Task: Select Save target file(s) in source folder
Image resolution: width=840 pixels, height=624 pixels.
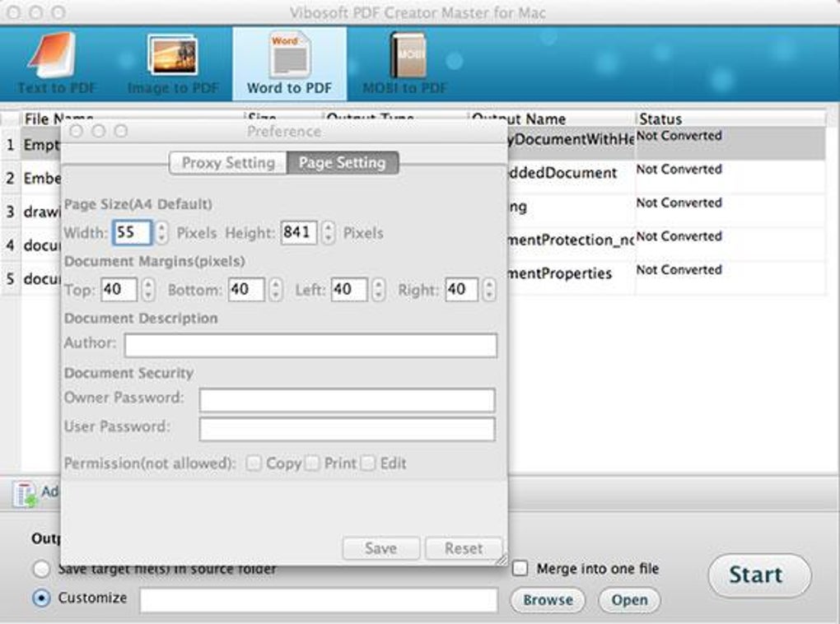Action: 42,569
